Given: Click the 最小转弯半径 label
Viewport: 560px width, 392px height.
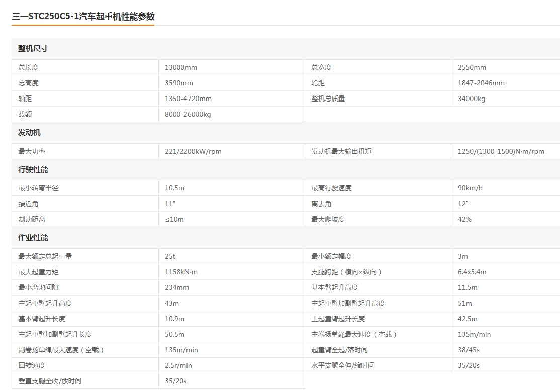Looking at the screenshot, I should pos(39,188).
